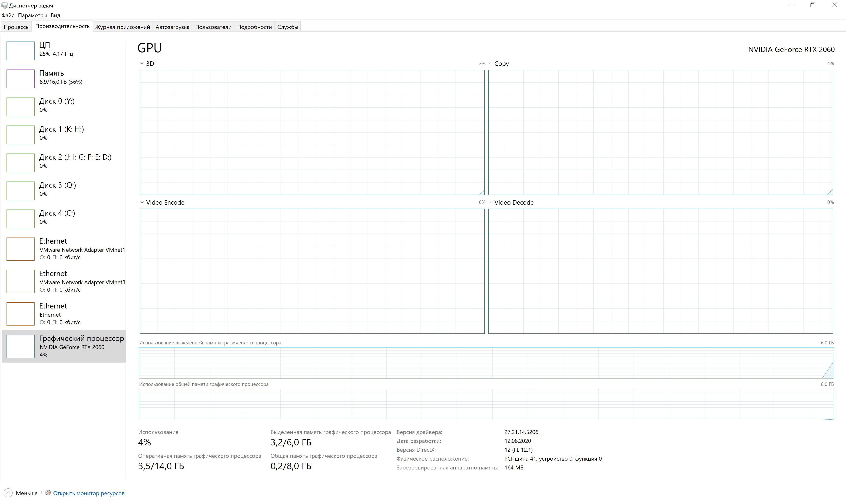
Task: Click the driver date 12.08.2020
Action: click(518, 441)
